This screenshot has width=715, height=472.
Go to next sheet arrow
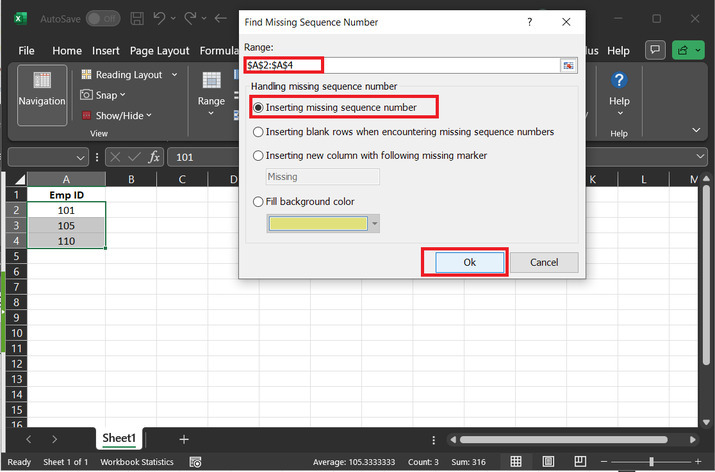55,439
